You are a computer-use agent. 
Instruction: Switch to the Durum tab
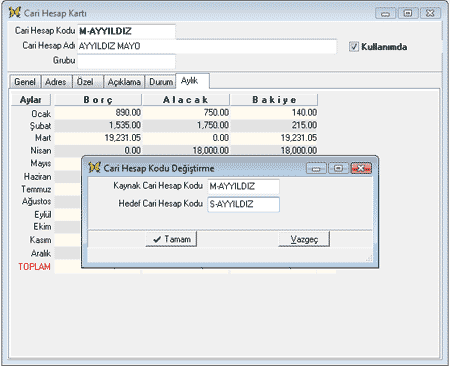(x=161, y=82)
